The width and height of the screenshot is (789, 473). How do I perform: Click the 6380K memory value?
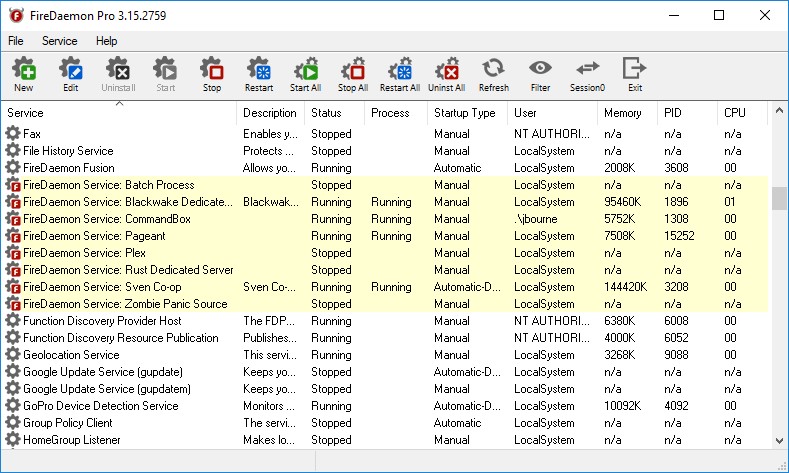pyautogui.click(x=619, y=321)
